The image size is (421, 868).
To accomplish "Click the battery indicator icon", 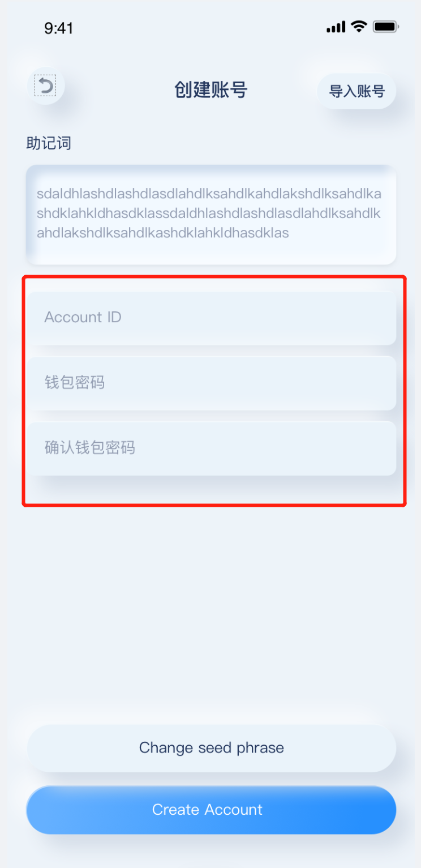I will (386, 27).
